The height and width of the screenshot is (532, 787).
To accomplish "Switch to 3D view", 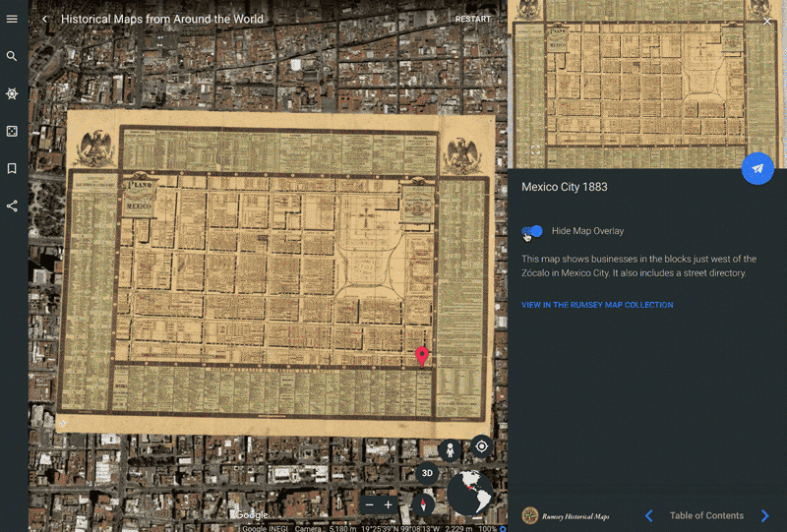I will (x=427, y=473).
